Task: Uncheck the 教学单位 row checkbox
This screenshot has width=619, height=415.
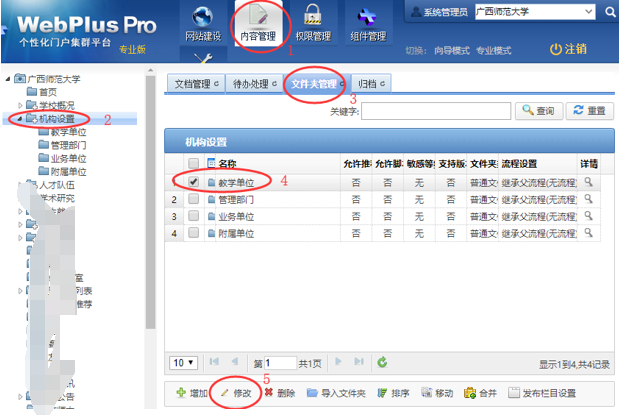Action: [194, 183]
